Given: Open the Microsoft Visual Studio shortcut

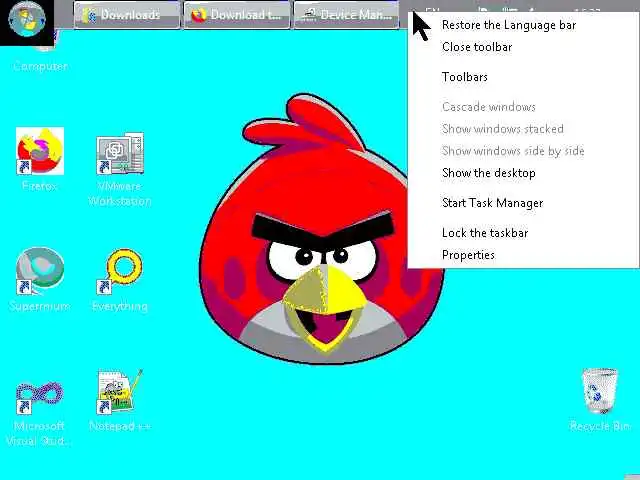Looking at the screenshot, I should pyautogui.click(x=40, y=397).
